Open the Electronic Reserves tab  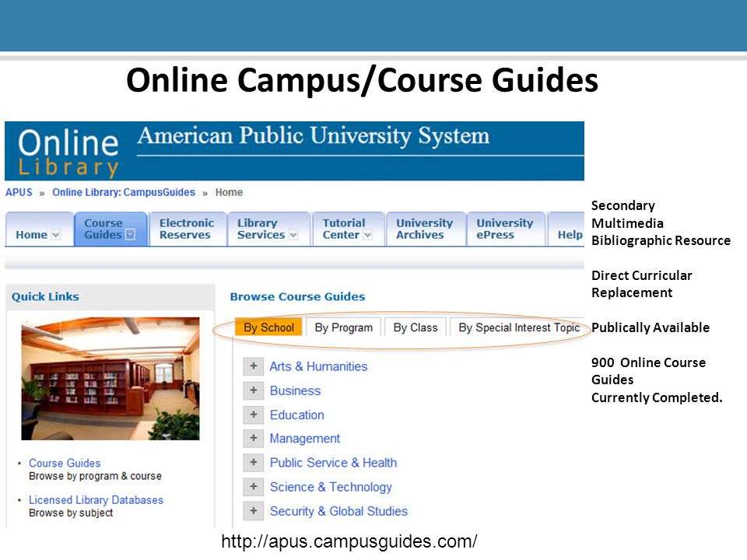pos(188,229)
